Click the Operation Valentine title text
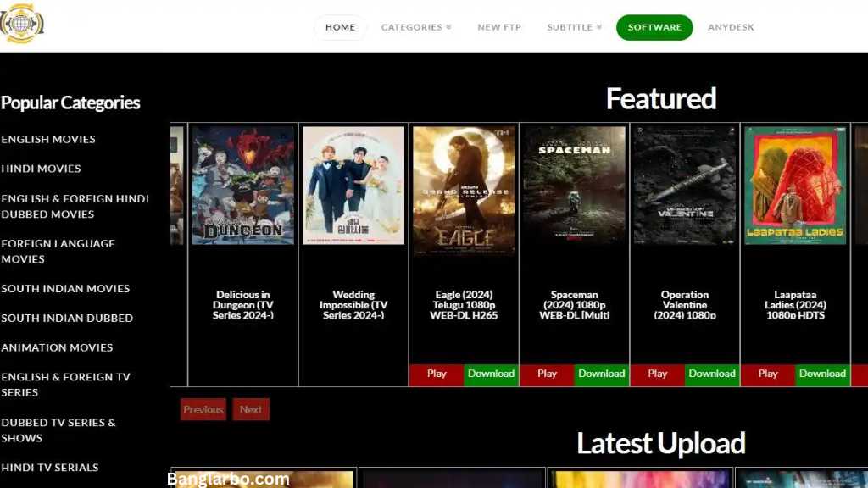The height and width of the screenshot is (488, 868). [x=685, y=305]
